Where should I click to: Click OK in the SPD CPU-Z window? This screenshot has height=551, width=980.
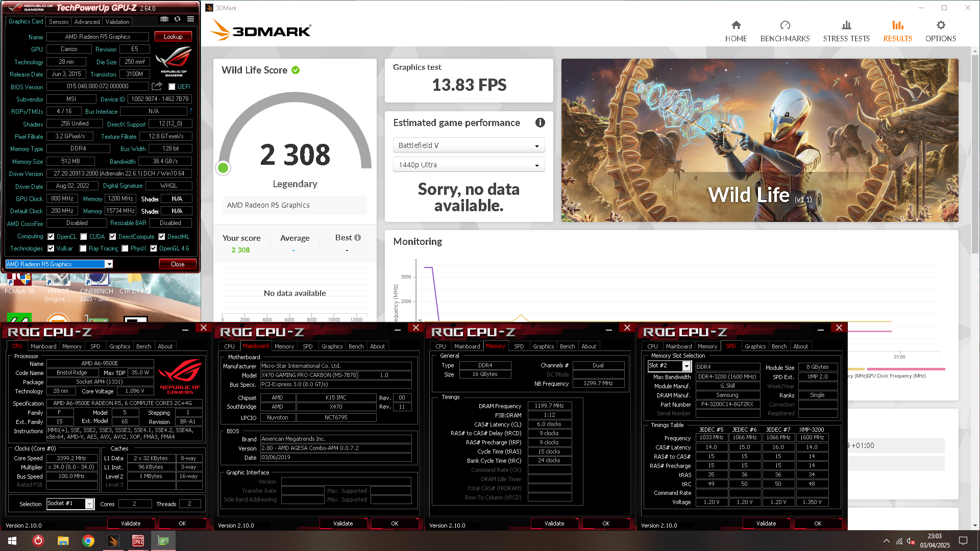click(818, 523)
